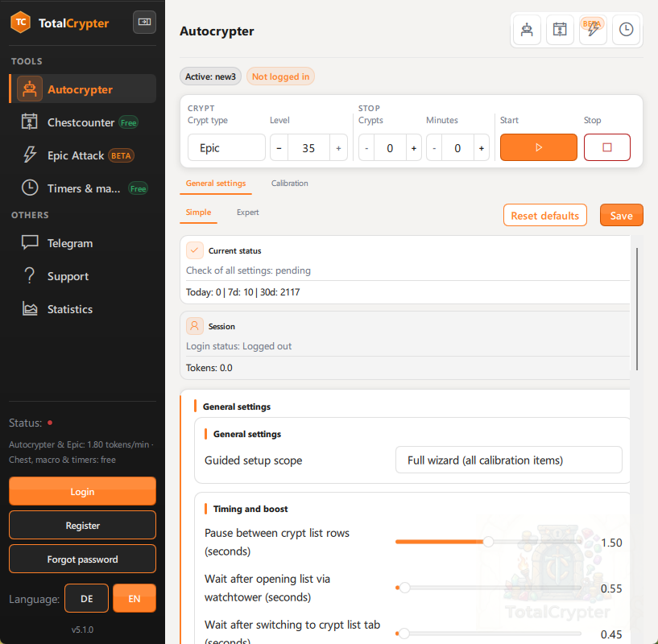Image resolution: width=658 pixels, height=644 pixels.
Task: Click the Timing and boost section heading
Action: [250, 509]
